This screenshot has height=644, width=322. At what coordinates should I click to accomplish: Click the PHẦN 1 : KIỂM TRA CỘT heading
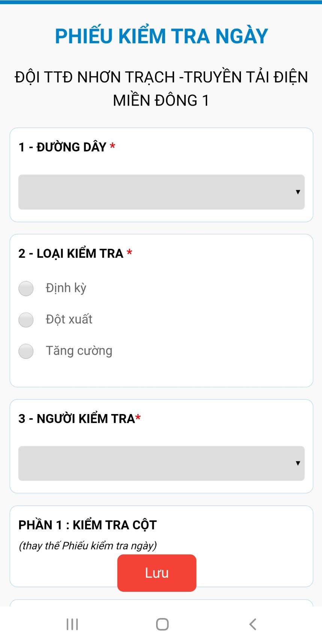pyautogui.click(x=87, y=525)
